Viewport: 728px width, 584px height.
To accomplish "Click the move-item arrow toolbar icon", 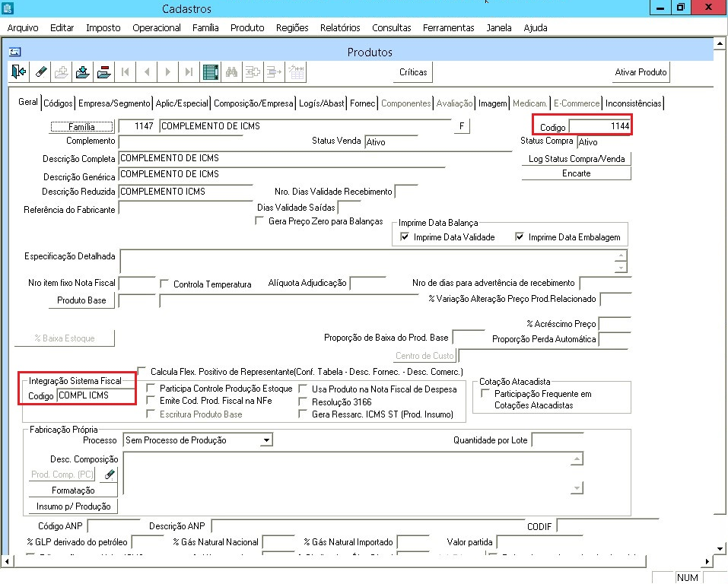I will click(x=275, y=72).
